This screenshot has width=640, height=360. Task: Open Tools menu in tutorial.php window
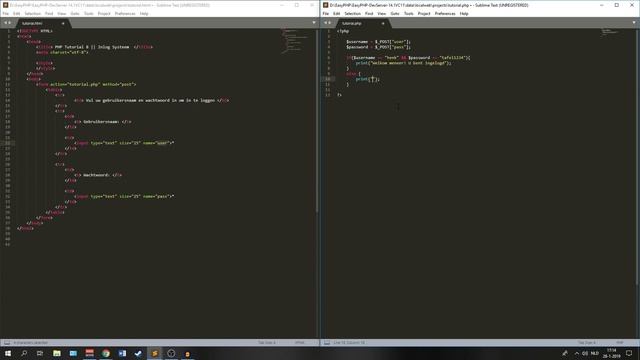tap(409, 13)
